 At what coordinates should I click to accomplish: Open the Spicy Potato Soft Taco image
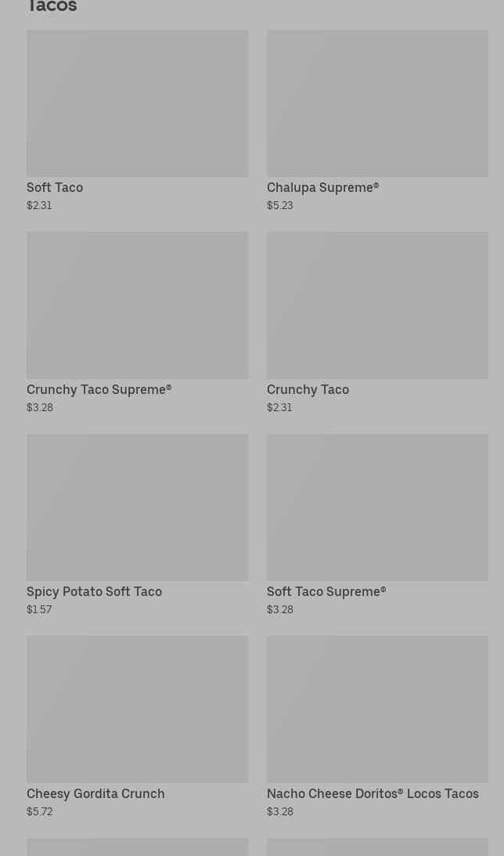pyautogui.click(x=137, y=507)
